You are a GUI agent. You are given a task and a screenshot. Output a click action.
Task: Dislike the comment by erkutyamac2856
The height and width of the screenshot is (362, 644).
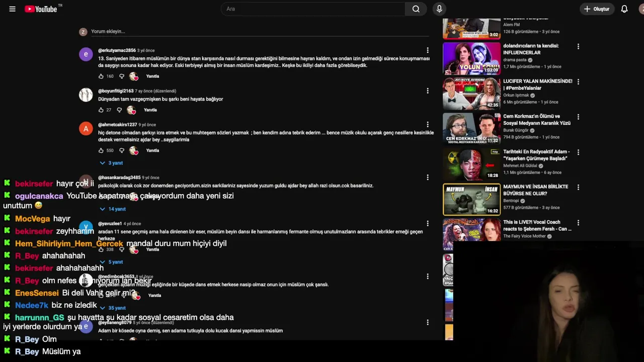[x=122, y=76]
